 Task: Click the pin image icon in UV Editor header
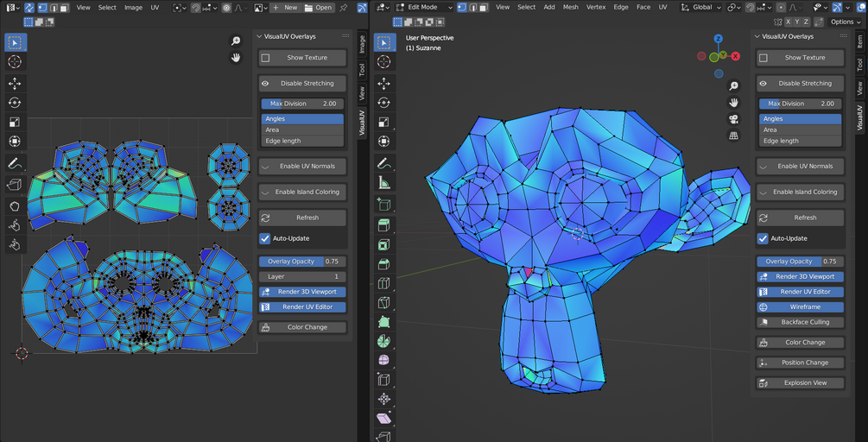343,7
